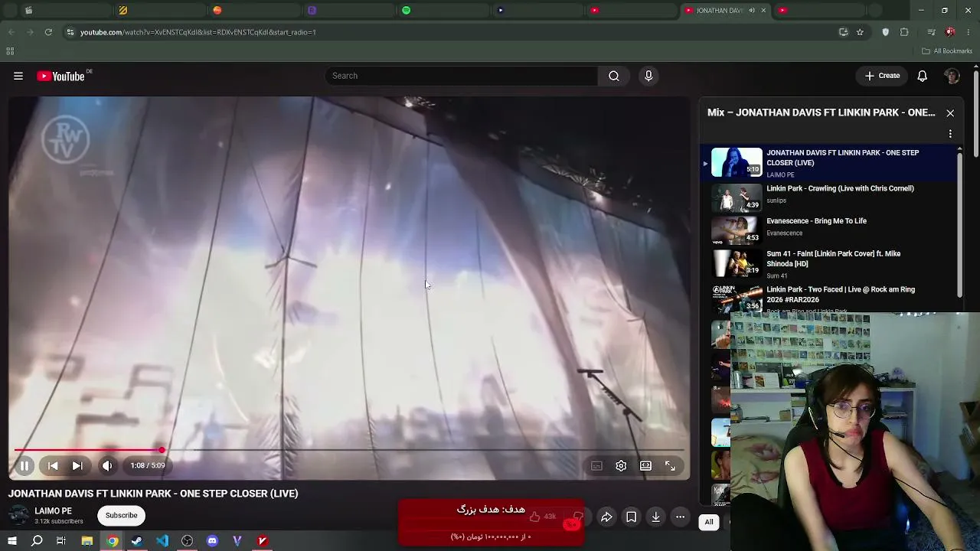The width and height of the screenshot is (980, 551).
Task: Save the video with bookmark icon
Action: [631, 517]
